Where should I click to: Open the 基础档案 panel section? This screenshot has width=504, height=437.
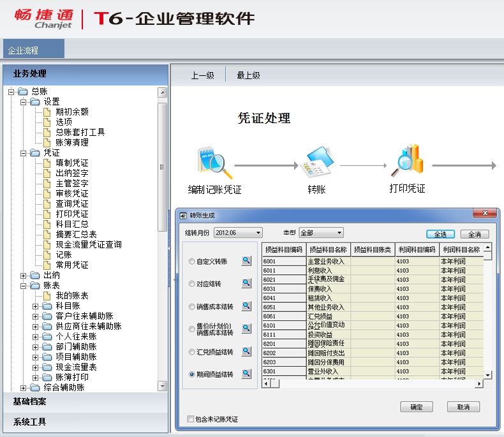point(29,401)
